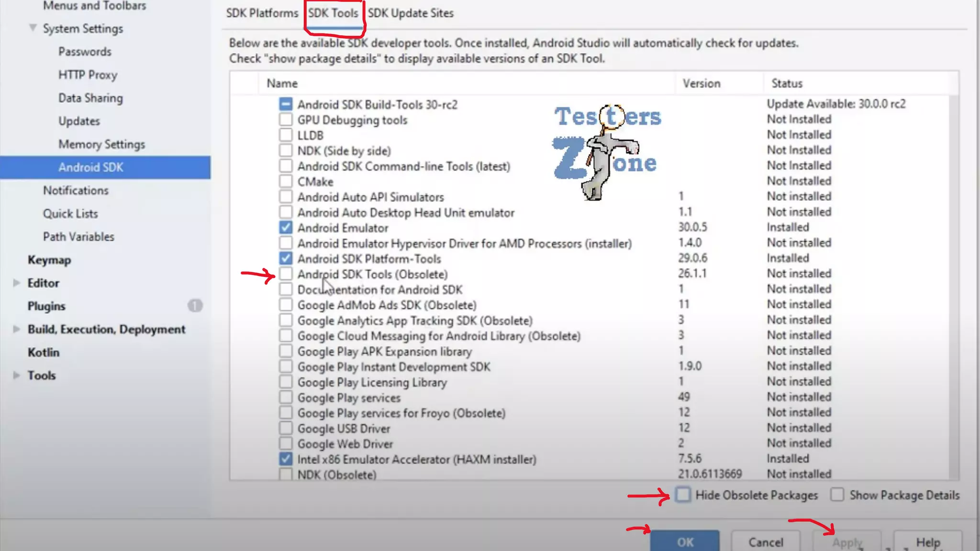The width and height of the screenshot is (980, 551).
Task: Toggle Hide Obsolete Packages checkbox
Action: pyautogui.click(x=683, y=495)
